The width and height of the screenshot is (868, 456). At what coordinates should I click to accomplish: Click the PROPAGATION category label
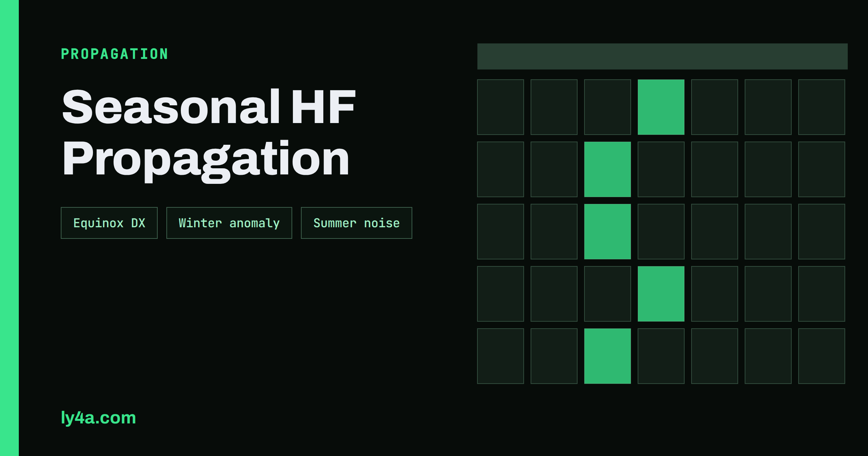(x=115, y=54)
